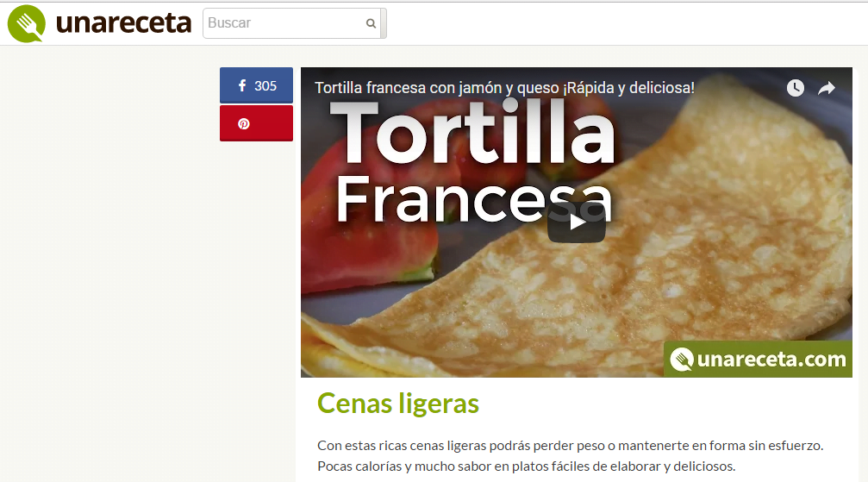Share on Pinterest with the red button
The width and height of the screenshot is (868, 482).
pyautogui.click(x=256, y=123)
